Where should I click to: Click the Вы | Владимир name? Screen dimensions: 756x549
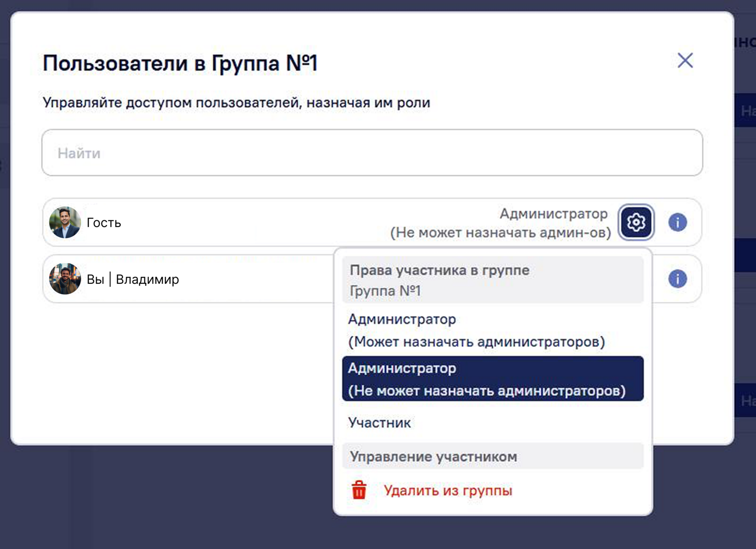(133, 279)
